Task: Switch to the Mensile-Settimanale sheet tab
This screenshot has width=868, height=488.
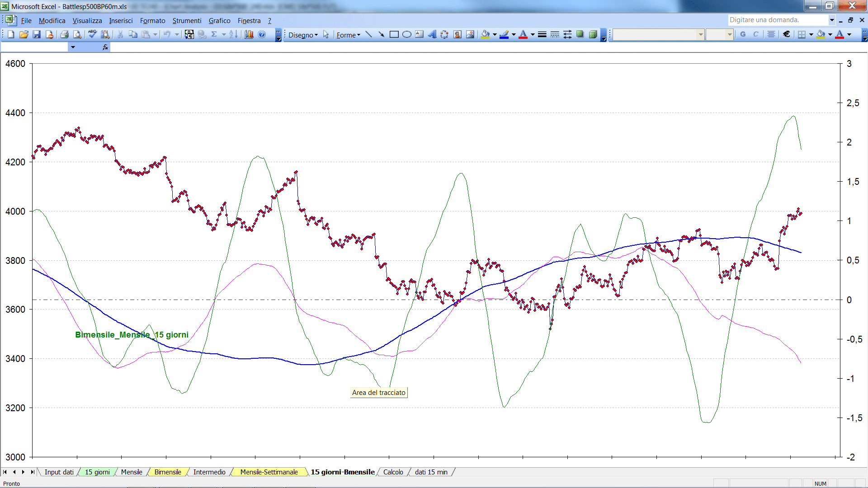Action: click(269, 472)
